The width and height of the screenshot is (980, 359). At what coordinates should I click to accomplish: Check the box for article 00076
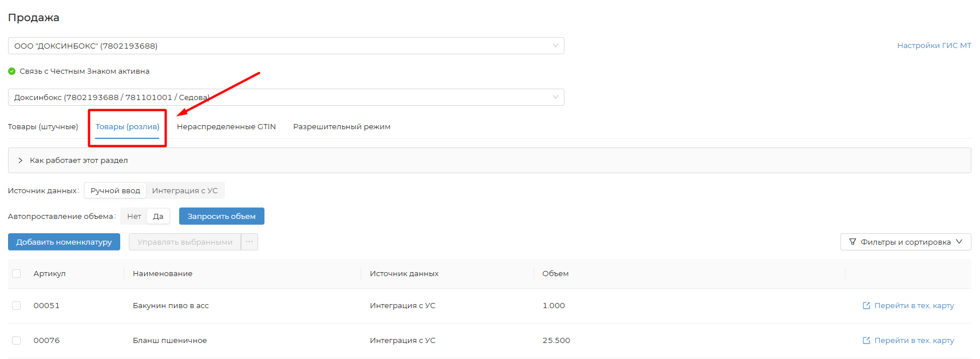[17, 341]
